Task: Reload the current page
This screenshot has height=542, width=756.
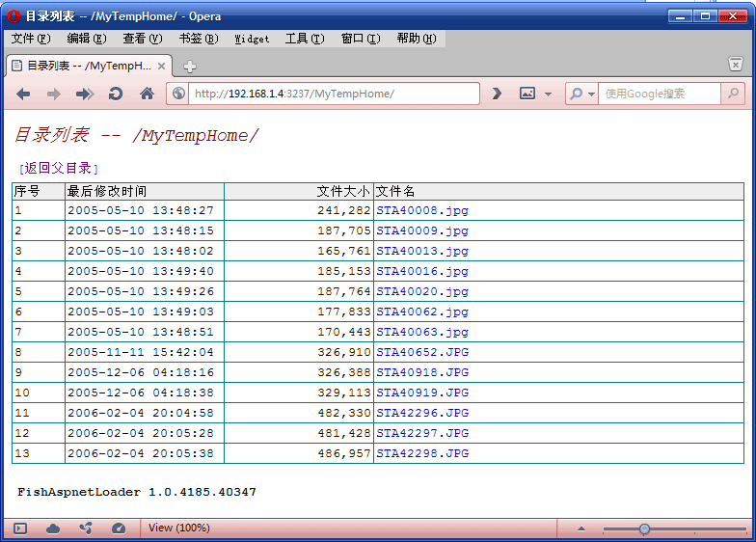Action: (x=116, y=94)
